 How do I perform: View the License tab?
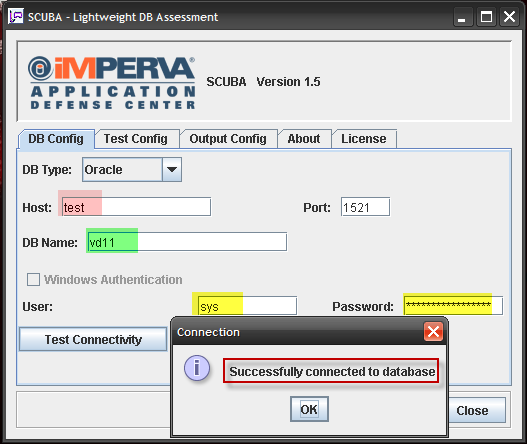coord(364,139)
